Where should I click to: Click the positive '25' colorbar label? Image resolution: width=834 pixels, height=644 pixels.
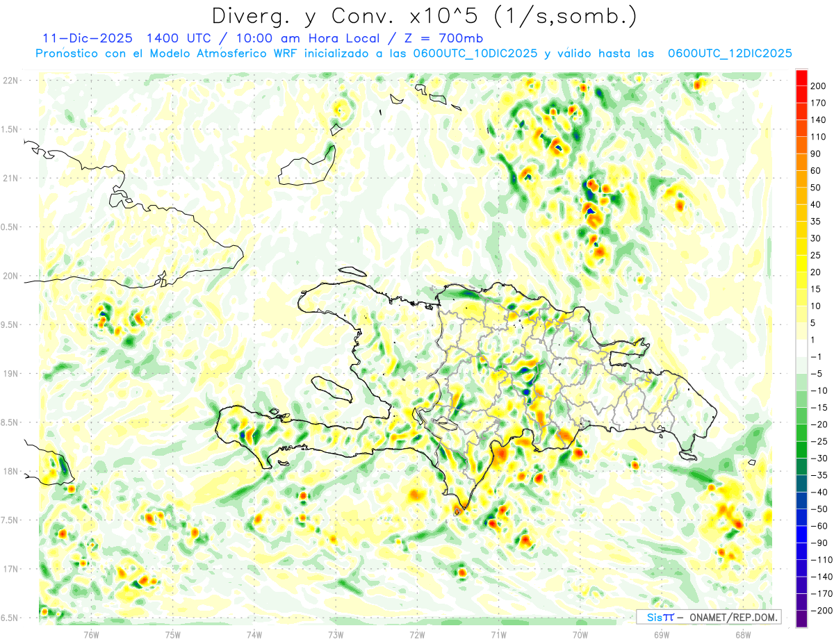817,256
